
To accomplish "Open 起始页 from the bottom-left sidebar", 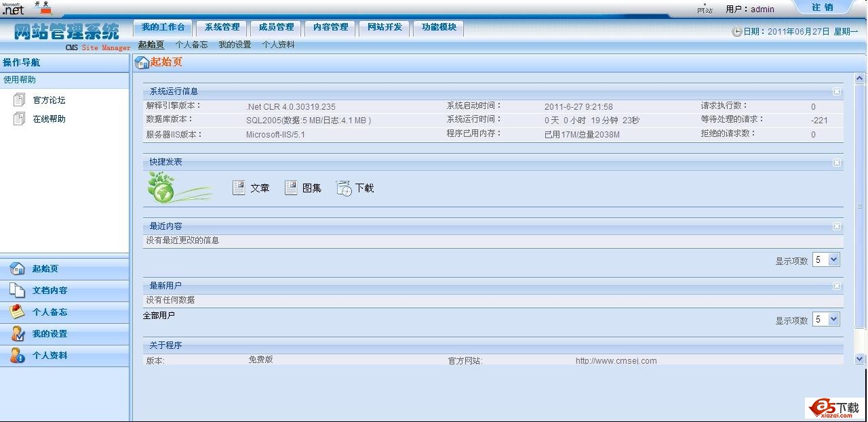I will click(x=45, y=269).
